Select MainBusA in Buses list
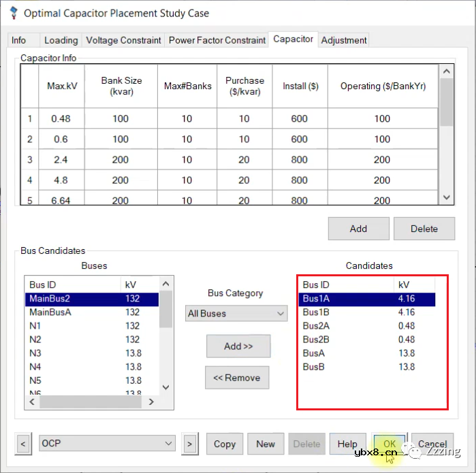The height and width of the screenshot is (473, 476). coord(50,312)
